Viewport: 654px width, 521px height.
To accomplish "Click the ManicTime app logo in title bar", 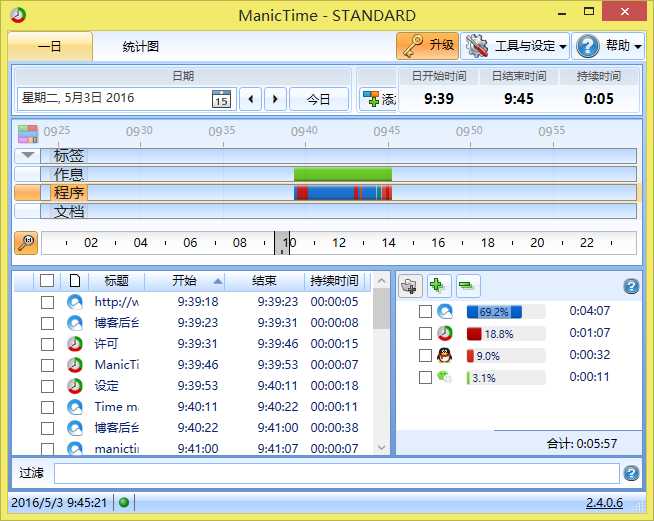I will tap(18, 15).
